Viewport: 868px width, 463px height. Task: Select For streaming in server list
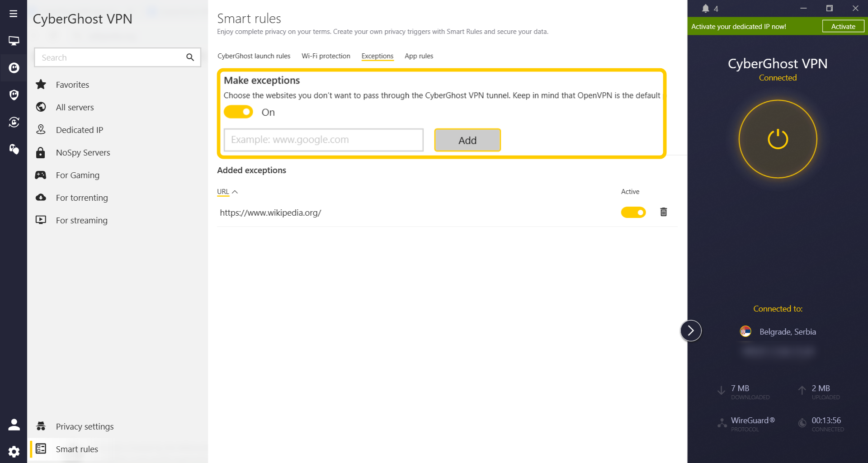click(81, 220)
